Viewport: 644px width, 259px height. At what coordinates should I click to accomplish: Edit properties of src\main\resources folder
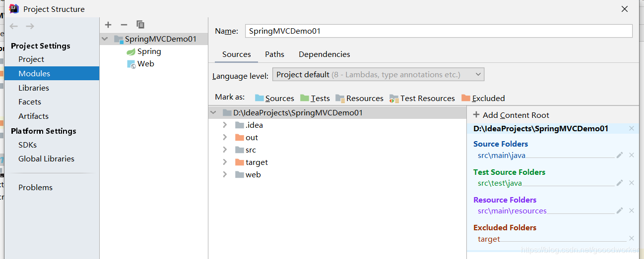point(619,210)
